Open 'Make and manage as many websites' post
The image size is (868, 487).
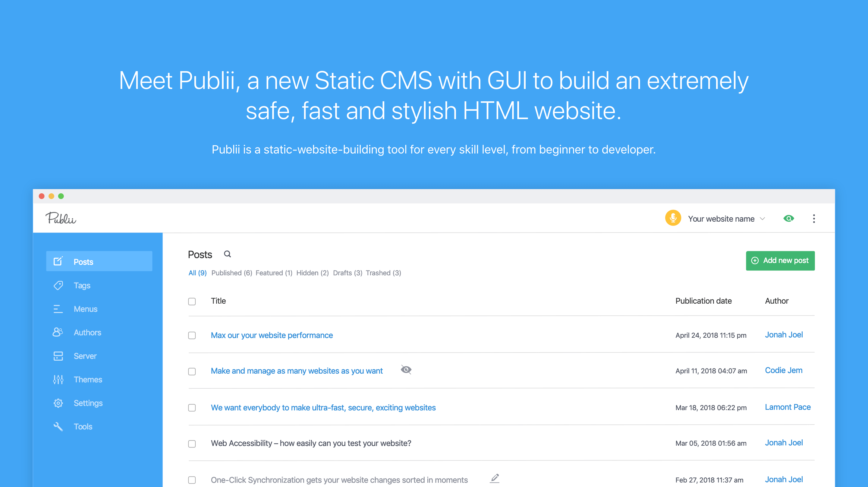(297, 371)
